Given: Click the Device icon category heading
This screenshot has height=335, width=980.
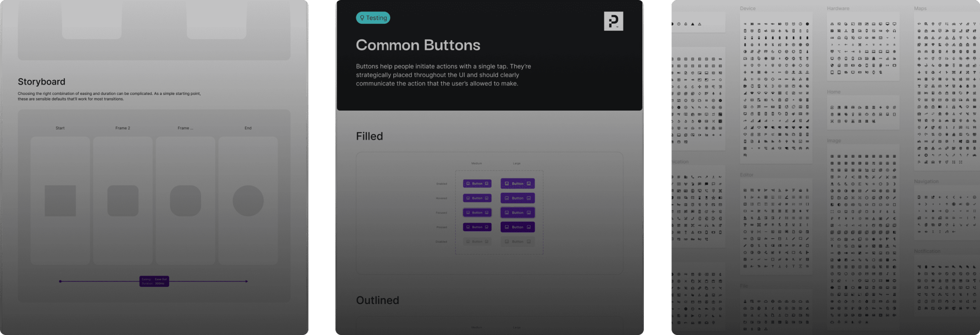Looking at the screenshot, I should (x=748, y=8).
